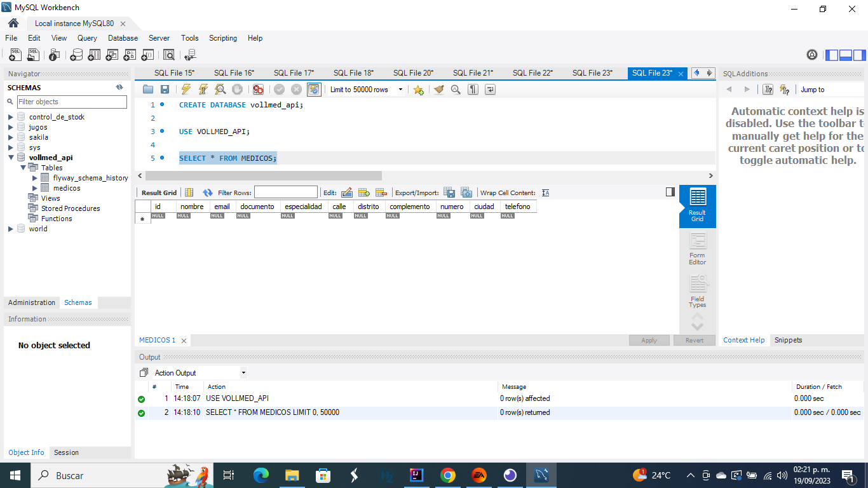This screenshot has height=488, width=868.
Task: Click the Filter objects search field
Action: [x=72, y=102]
